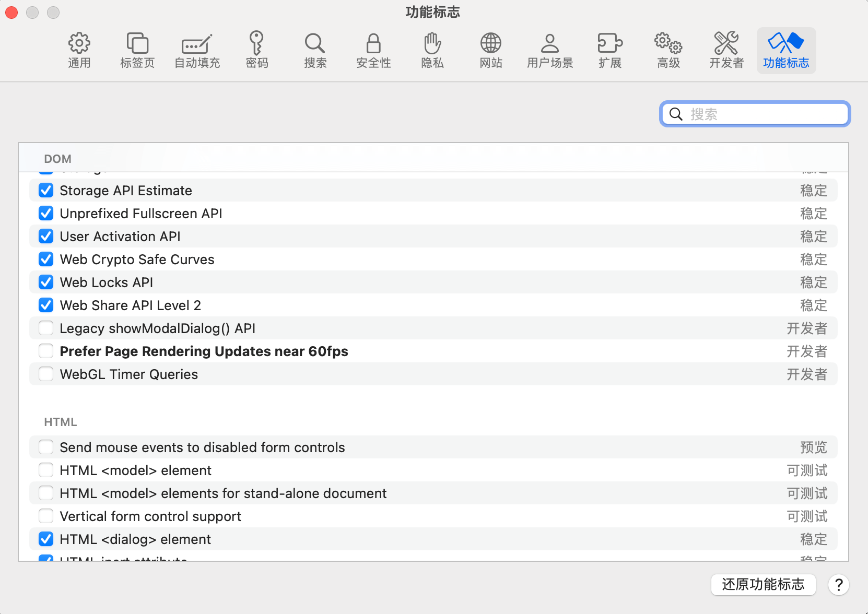Screen dimensions: 868x614
Task: Open the 扩展 (Extensions) puzzle icon
Action: [610, 51]
